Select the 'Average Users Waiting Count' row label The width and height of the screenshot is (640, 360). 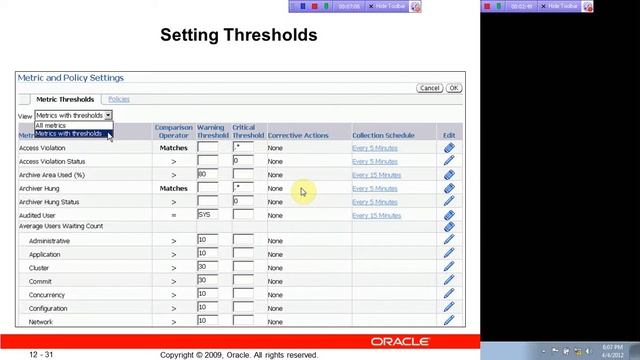coord(61,226)
